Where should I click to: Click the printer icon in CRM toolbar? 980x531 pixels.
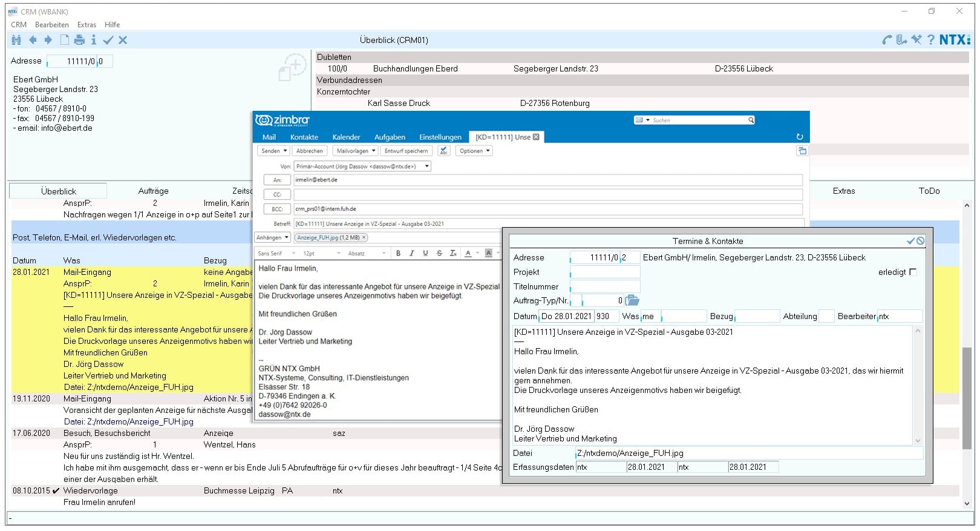tap(79, 40)
